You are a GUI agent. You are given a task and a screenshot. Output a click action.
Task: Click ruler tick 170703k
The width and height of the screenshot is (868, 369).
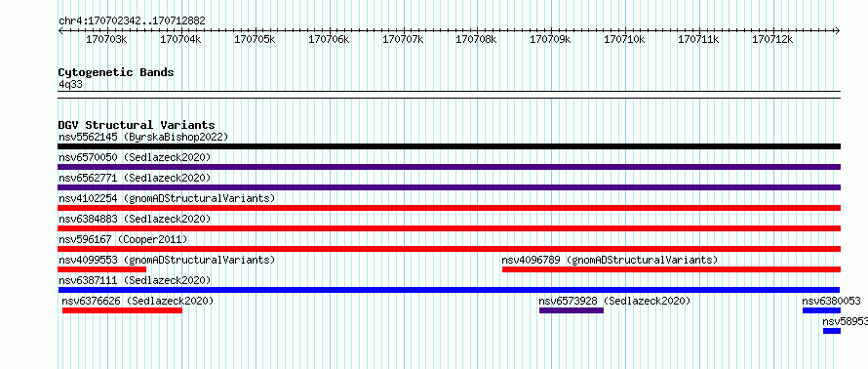[x=107, y=39]
